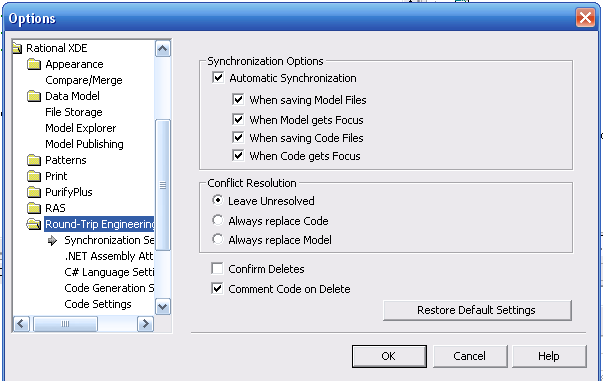Click tree horizontal scroll right arrow

click(x=145, y=324)
